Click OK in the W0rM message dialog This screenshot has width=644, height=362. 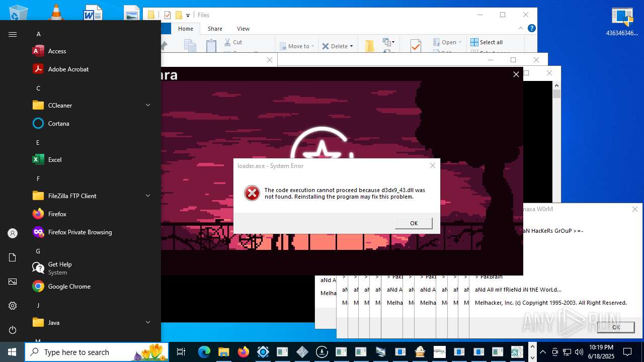tap(616, 327)
